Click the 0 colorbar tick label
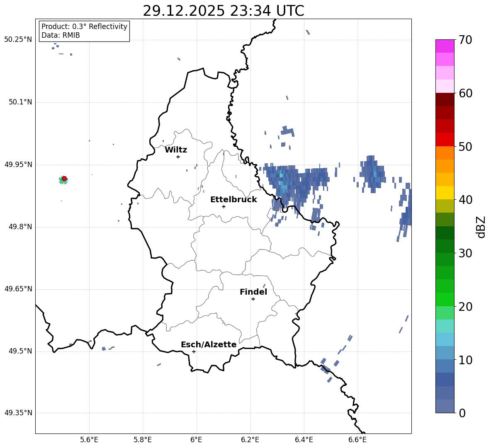 462,413
